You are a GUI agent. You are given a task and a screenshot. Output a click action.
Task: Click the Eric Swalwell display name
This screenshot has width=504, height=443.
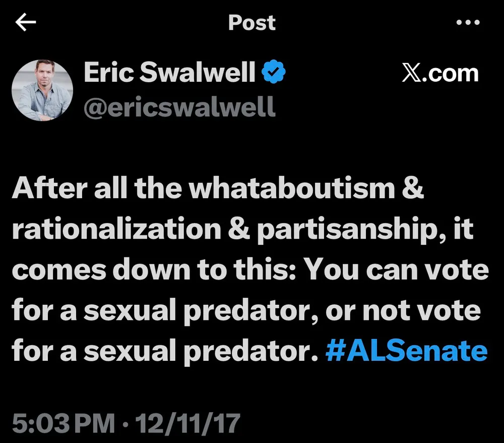(170, 73)
